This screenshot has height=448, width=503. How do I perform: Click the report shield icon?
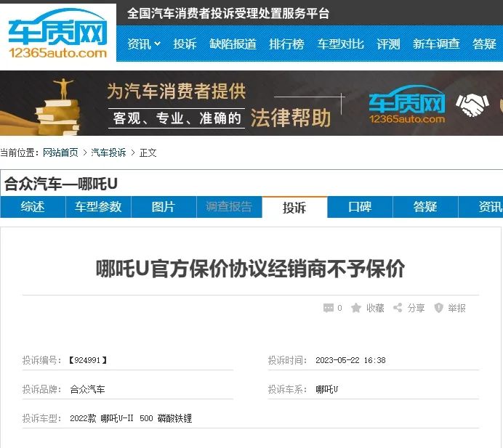(x=438, y=308)
